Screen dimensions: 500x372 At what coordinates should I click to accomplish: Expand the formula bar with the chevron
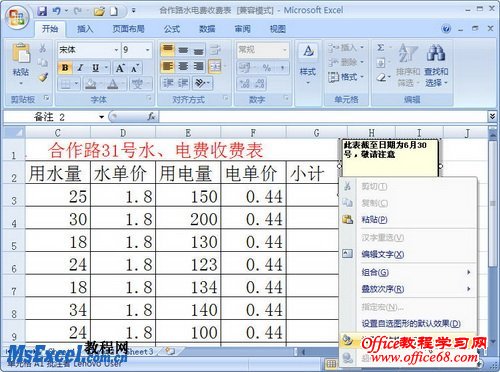tap(492, 116)
